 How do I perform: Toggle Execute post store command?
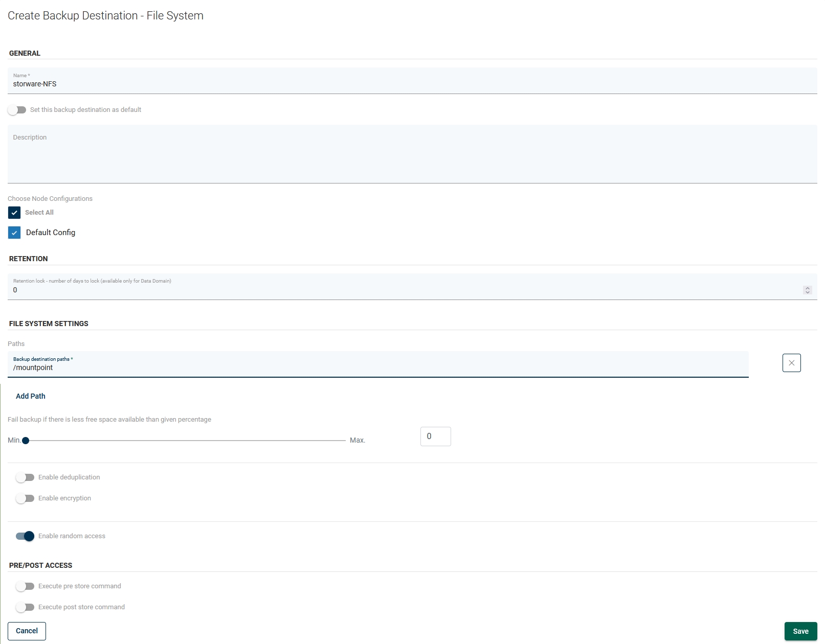click(x=25, y=607)
